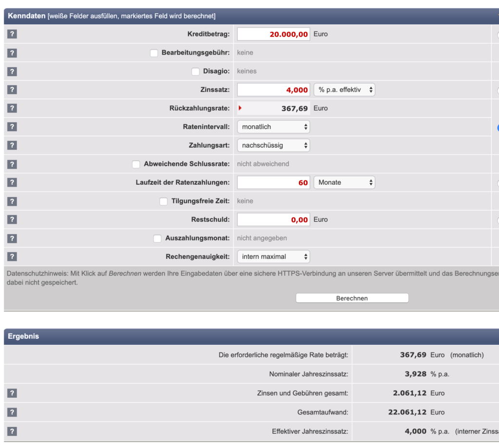Open help icon for Auszahlungsmonat
499x448 pixels.
tap(12, 238)
